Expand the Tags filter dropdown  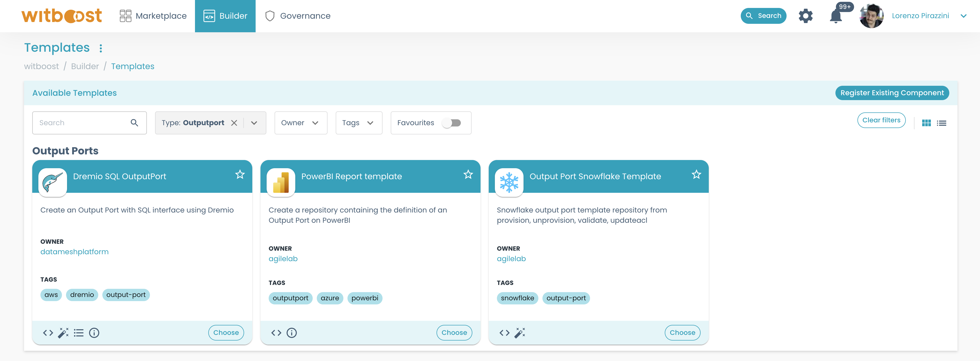pos(358,123)
